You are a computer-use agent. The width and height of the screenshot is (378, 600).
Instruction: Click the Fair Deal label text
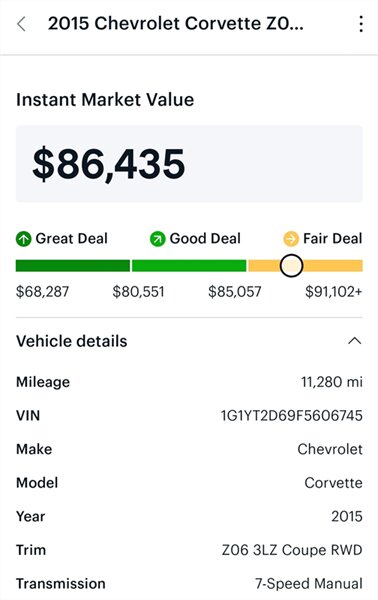(332, 238)
